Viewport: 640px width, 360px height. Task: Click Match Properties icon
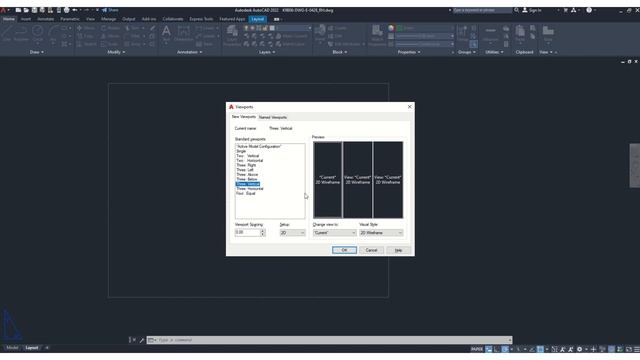(377, 35)
